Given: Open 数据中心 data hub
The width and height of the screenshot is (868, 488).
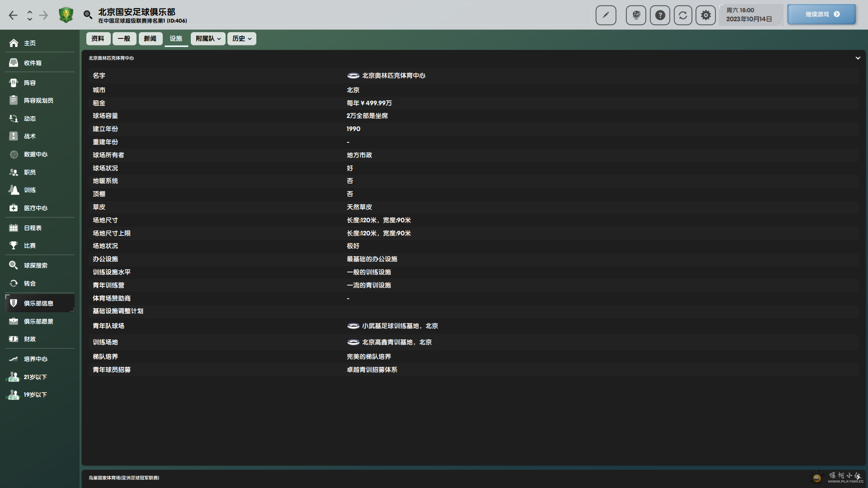Looking at the screenshot, I should point(40,154).
